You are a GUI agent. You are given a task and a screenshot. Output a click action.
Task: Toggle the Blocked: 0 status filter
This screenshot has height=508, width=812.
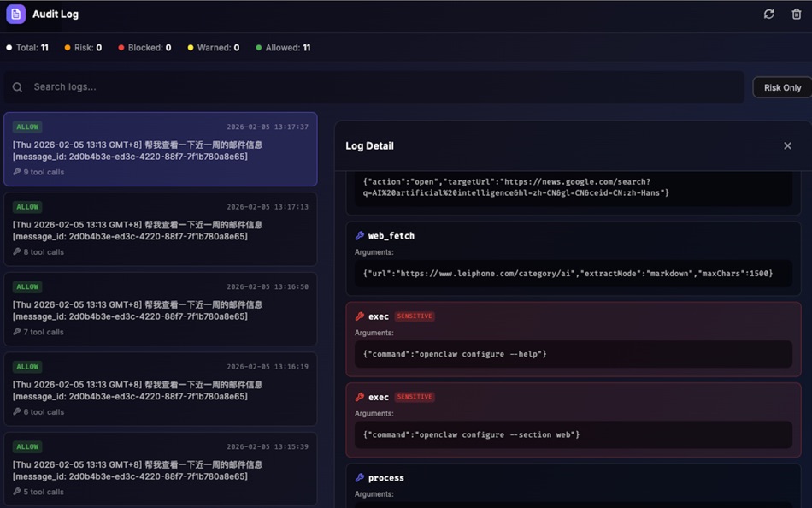pos(144,48)
